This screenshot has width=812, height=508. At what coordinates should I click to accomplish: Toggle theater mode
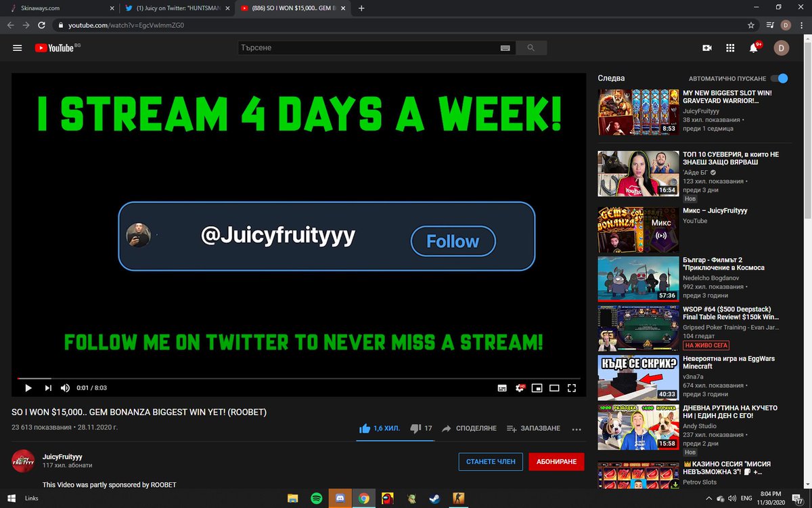[554, 388]
